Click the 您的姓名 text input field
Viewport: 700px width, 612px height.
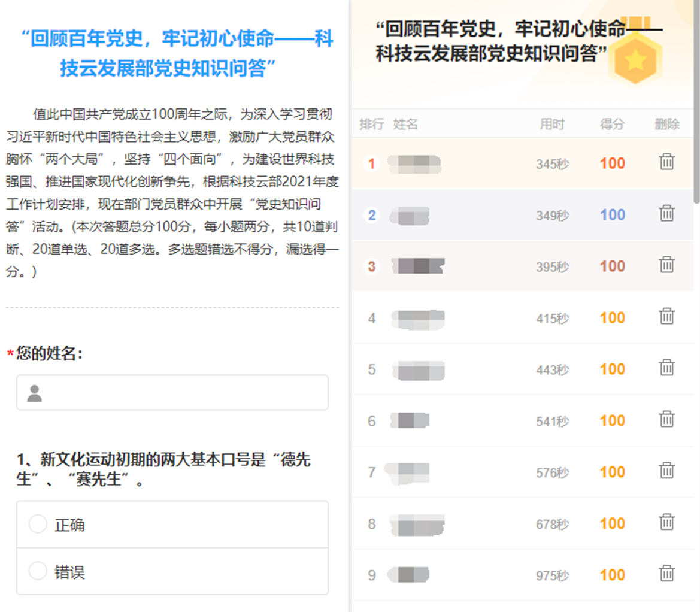pyautogui.click(x=180, y=393)
